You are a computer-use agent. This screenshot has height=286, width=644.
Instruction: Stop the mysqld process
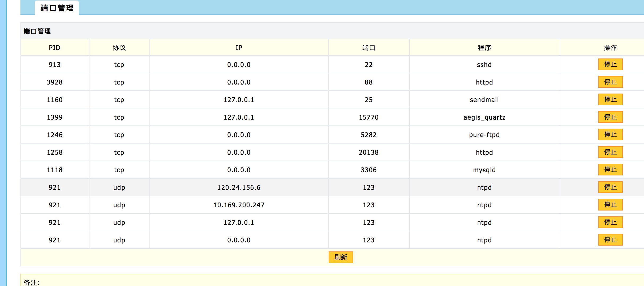610,170
